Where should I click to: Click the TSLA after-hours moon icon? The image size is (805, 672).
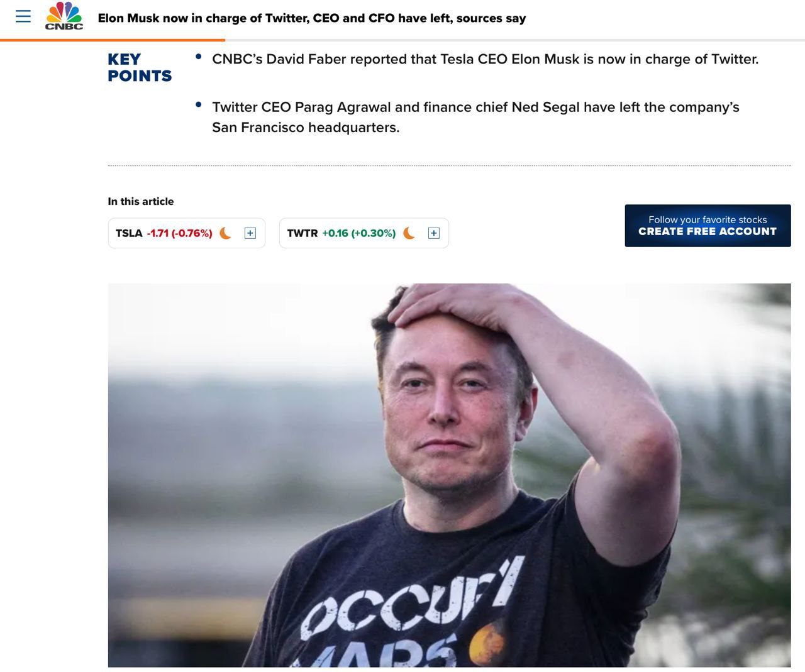coord(225,233)
